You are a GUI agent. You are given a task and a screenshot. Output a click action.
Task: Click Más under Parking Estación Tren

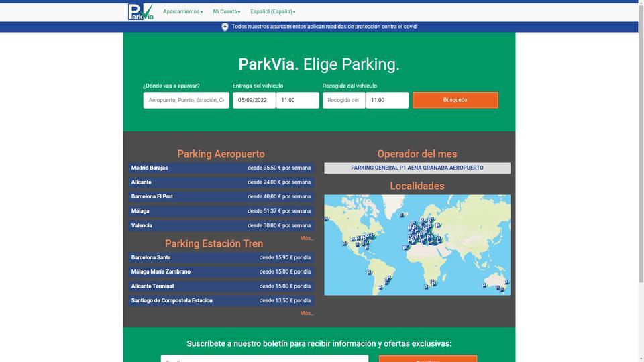[307, 313]
